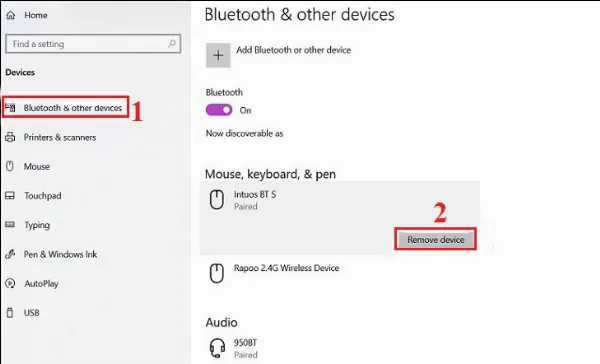Screen dimensions: 600x364
Task: Click the search magnifier icon
Action: click(x=172, y=44)
